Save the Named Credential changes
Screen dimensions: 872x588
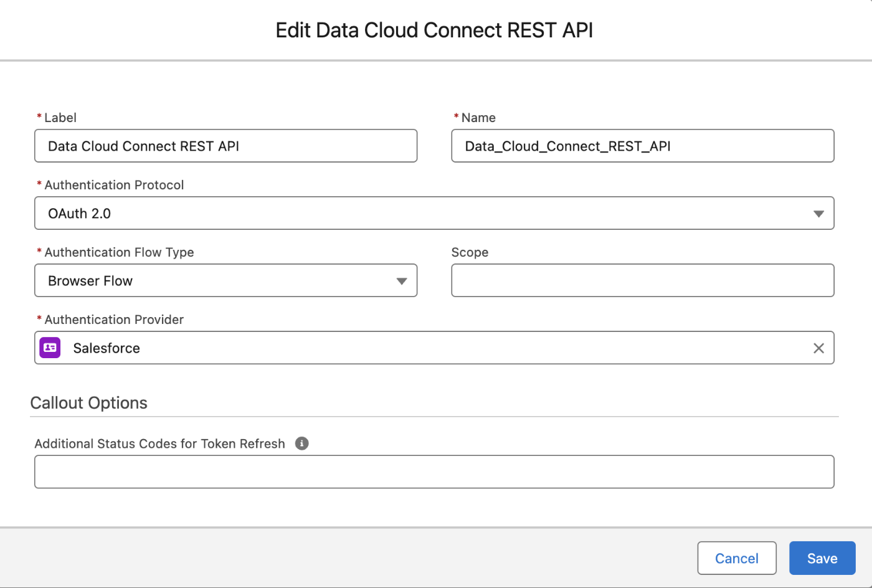(822, 558)
